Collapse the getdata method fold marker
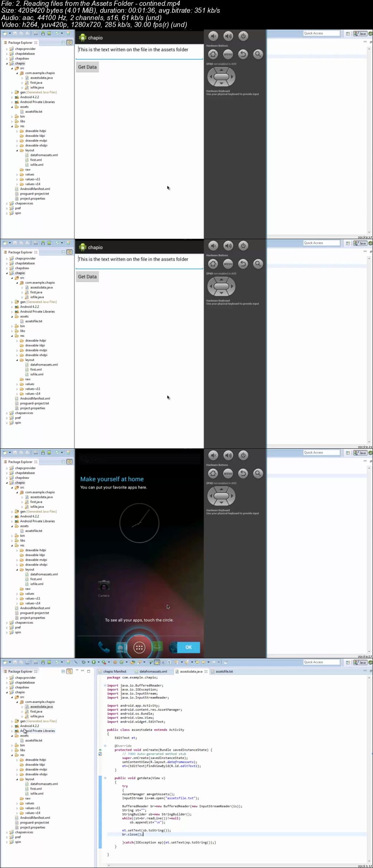Screen dimensions: 373x868 point(105,778)
